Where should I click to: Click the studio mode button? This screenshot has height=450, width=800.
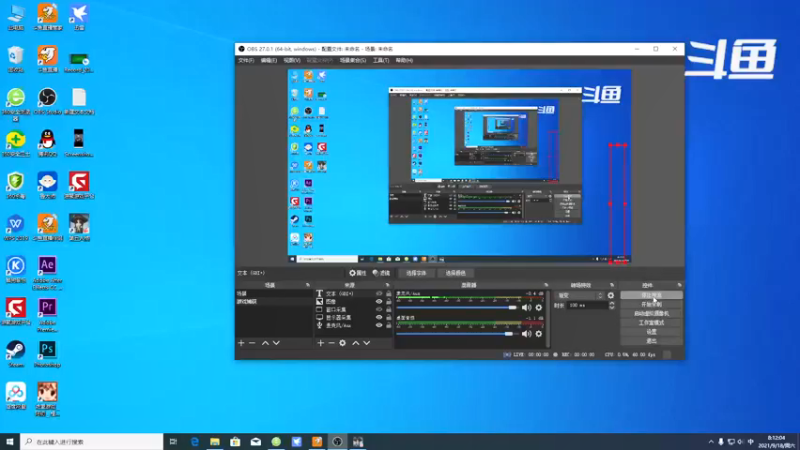[x=652, y=323]
